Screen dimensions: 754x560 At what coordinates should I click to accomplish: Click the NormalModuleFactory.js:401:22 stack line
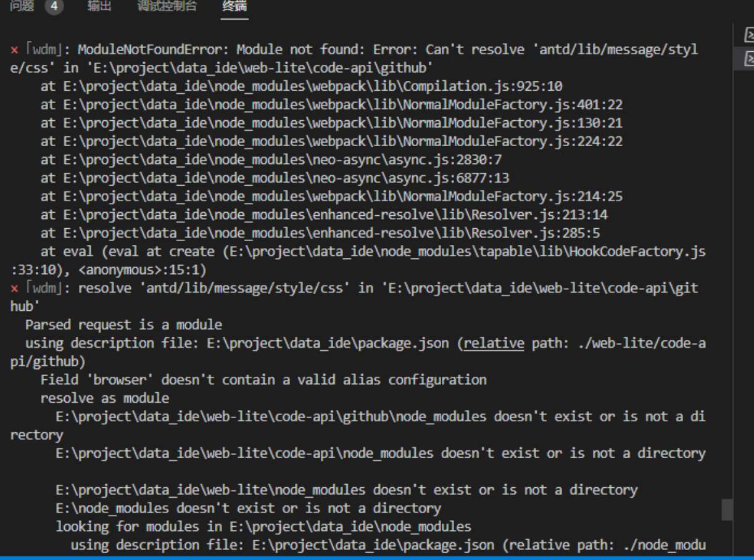pyautogui.click(x=331, y=105)
